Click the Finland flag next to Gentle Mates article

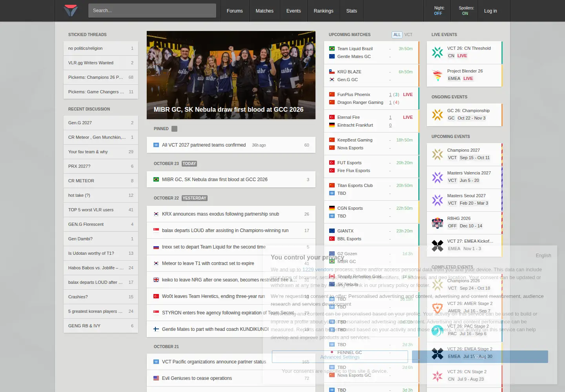pyautogui.click(x=156, y=329)
